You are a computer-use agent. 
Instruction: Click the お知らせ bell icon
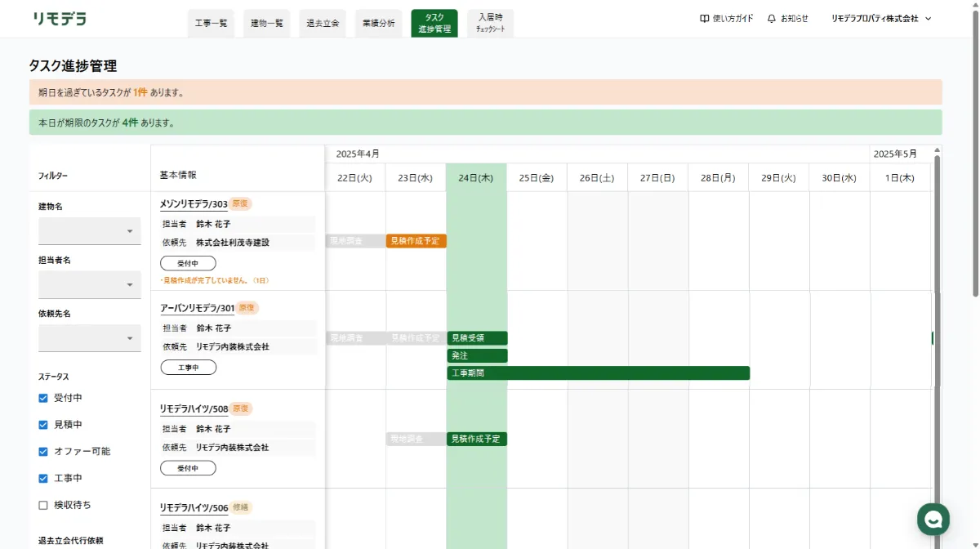pos(772,19)
